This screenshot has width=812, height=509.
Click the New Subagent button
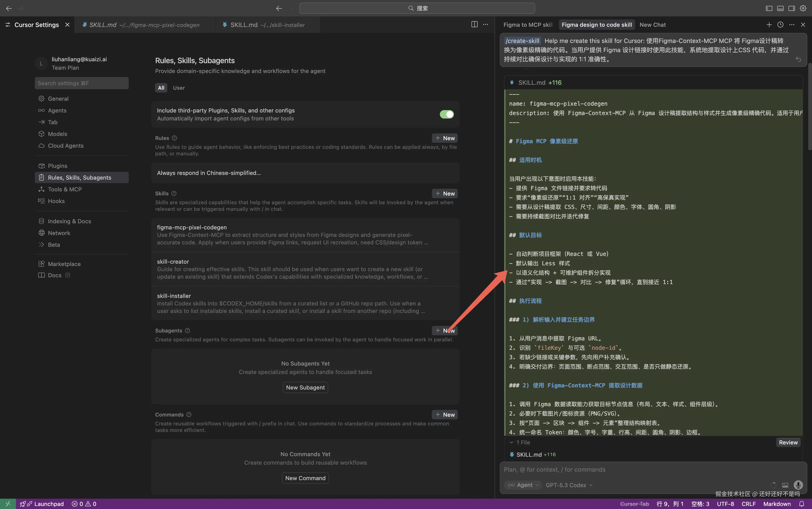[305, 387]
